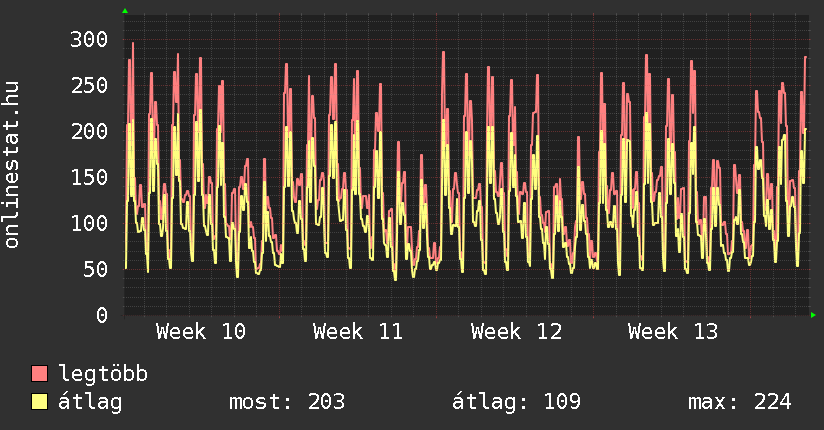The width and height of the screenshot is (824, 430).
Task: Click the 250 y-axis tick label
Action: click(x=88, y=86)
